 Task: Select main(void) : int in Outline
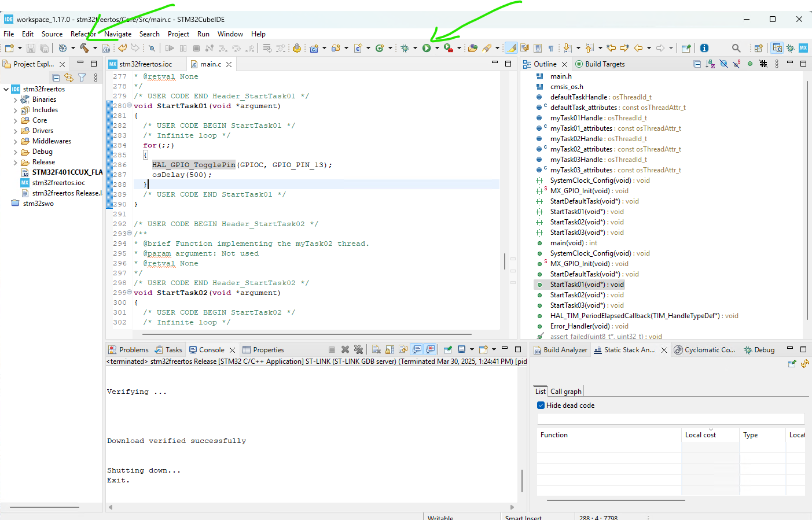coord(574,243)
